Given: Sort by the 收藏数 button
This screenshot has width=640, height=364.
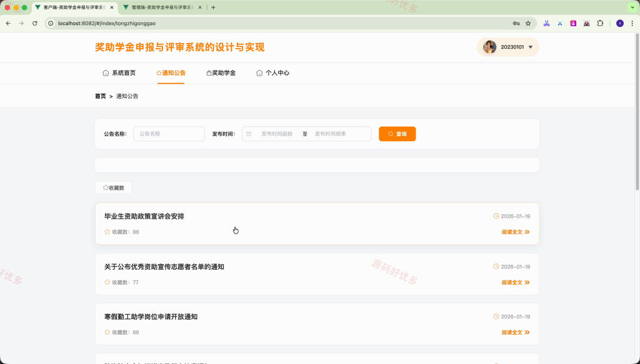Looking at the screenshot, I should point(114,188).
